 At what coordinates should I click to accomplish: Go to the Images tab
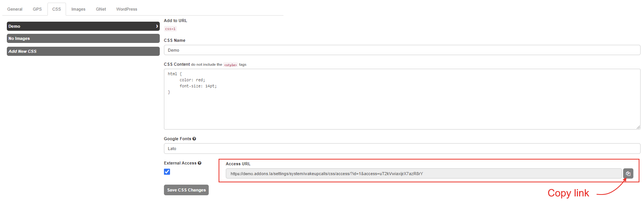click(x=78, y=9)
